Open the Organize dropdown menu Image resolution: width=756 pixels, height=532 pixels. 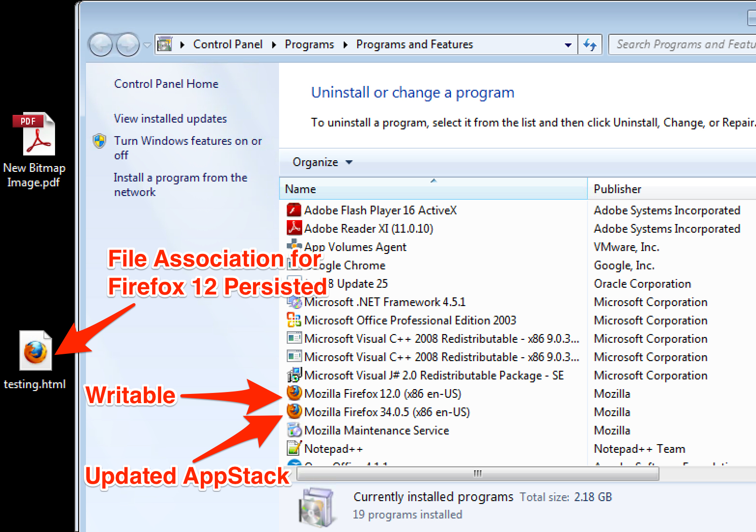click(322, 162)
